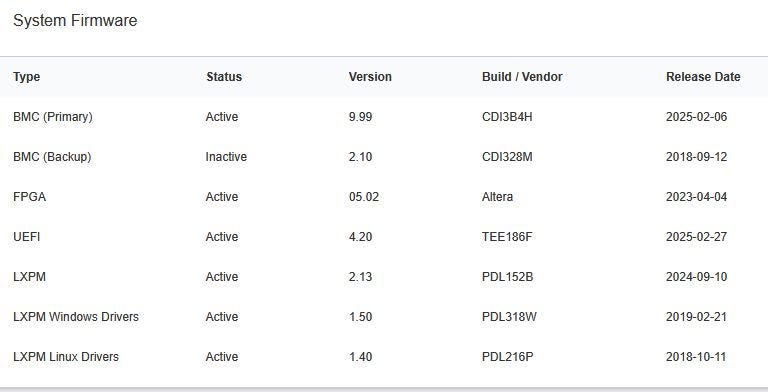
Task: Click the LXPM Windows Drivers type cell
Action: click(76, 317)
